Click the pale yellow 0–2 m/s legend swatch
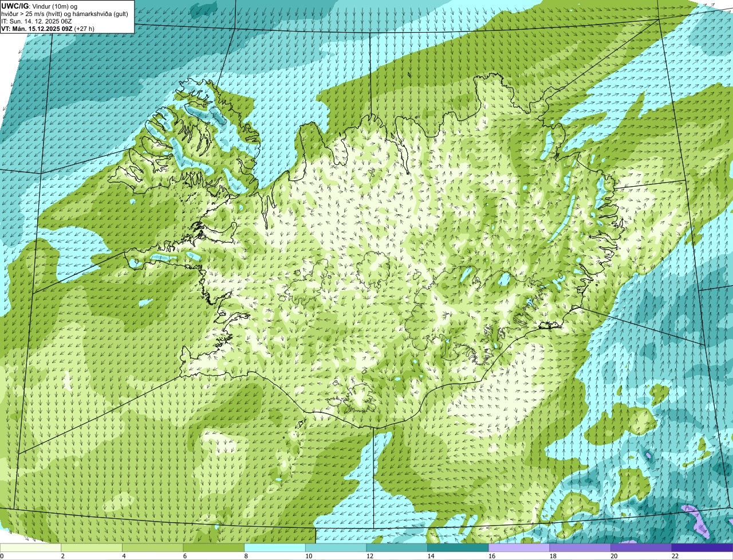The image size is (733, 560). tap(30, 547)
